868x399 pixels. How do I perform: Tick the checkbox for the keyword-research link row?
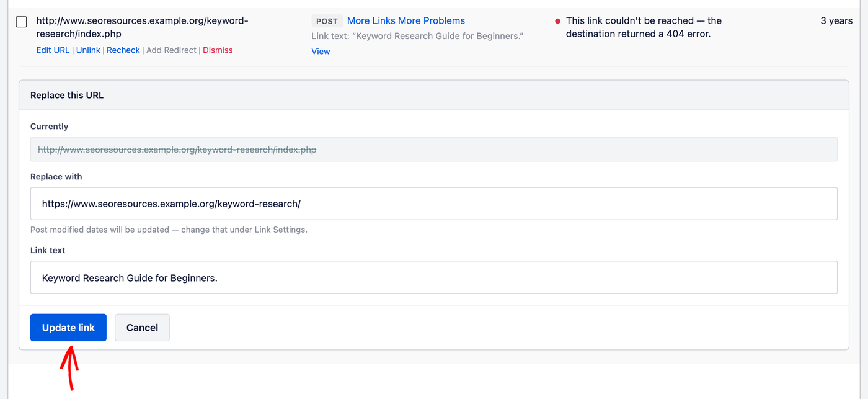click(21, 22)
